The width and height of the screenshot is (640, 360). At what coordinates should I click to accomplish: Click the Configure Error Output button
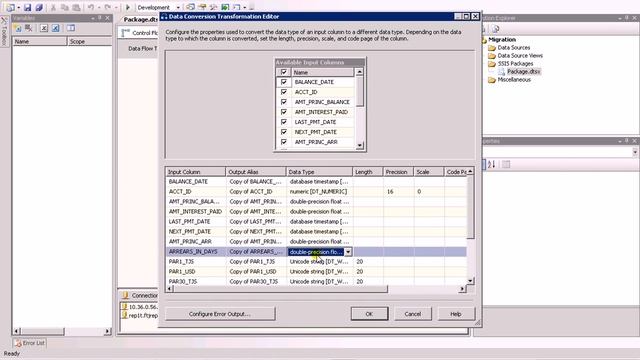click(x=220, y=314)
